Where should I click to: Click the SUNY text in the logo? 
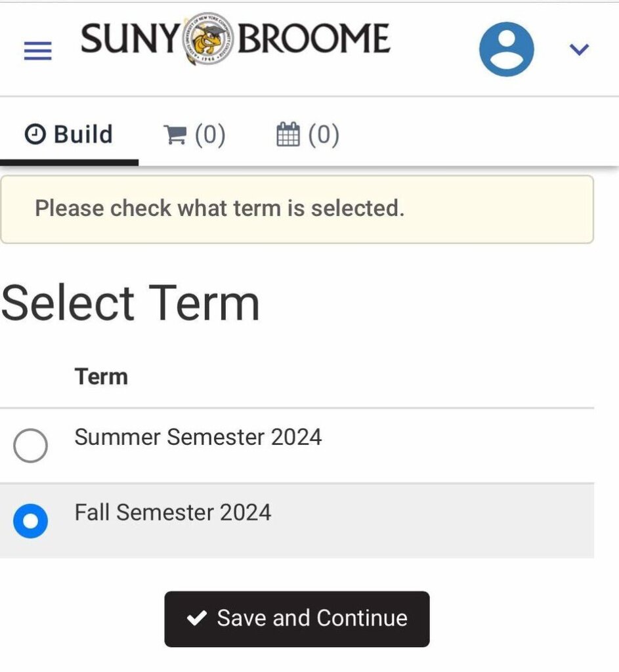pyautogui.click(x=131, y=39)
